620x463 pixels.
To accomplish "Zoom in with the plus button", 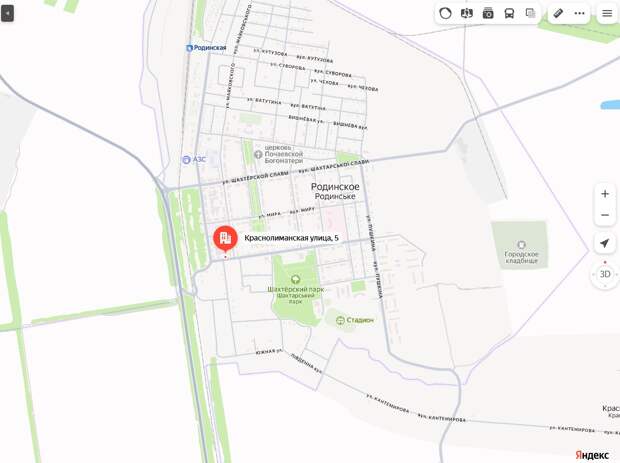I will (x=605, y=194).
